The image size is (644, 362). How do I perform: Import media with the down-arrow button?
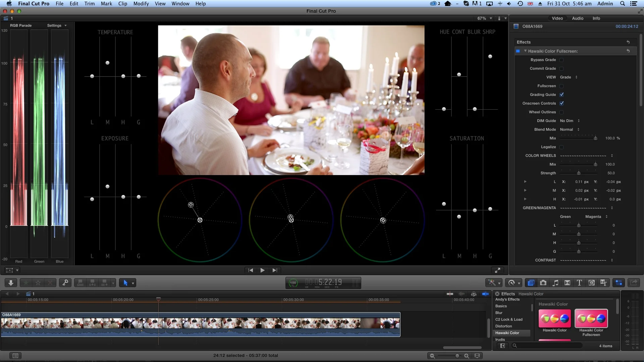[11, 283]
